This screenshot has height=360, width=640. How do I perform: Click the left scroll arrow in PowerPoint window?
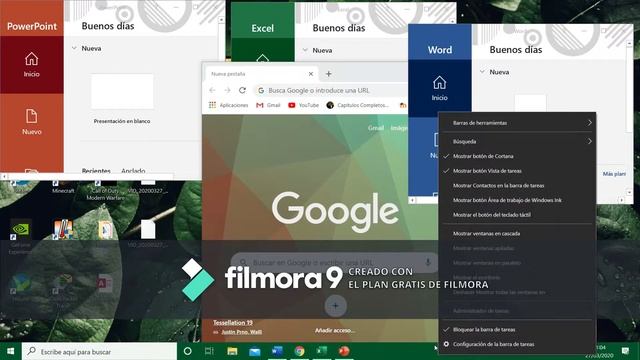[4, 176]
